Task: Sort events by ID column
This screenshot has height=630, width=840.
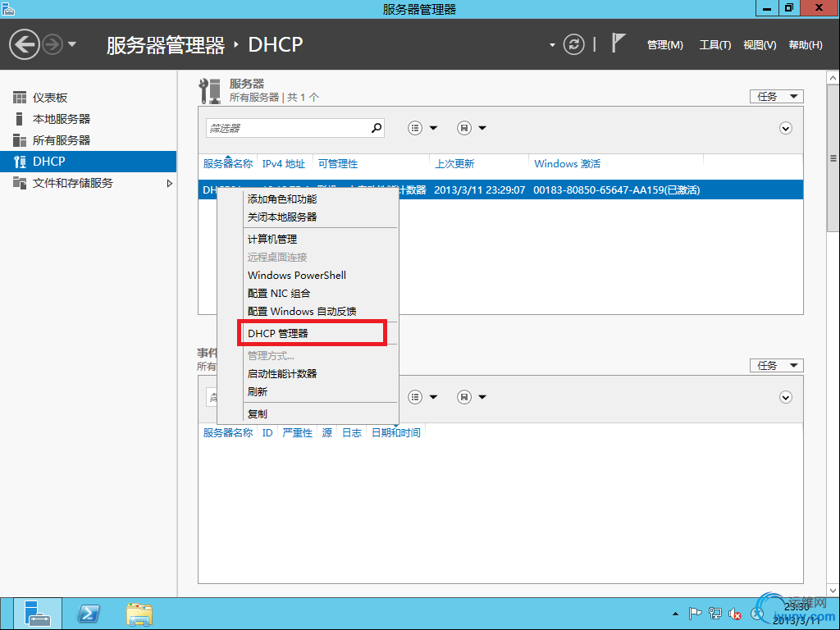Action: (267, 433)
